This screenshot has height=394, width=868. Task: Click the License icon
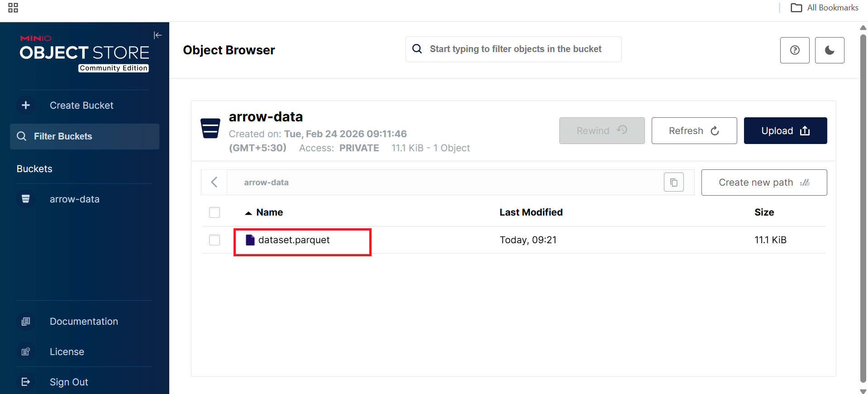point(26,352)
